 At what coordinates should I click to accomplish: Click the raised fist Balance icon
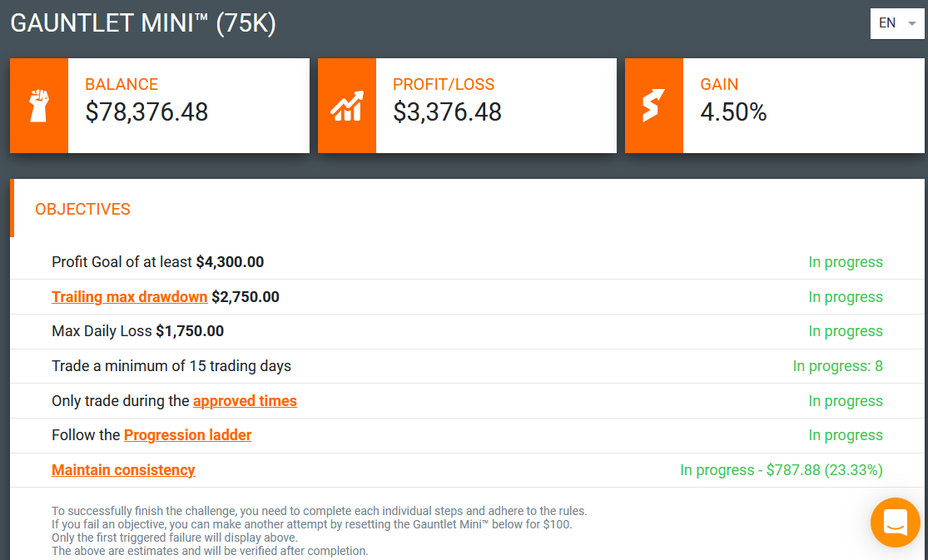39,106
